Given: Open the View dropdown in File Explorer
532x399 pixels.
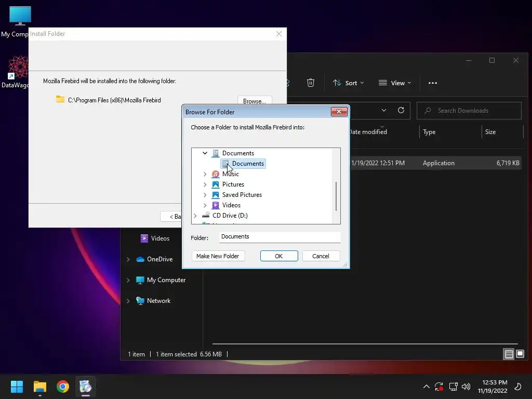Looking at the screenshot, I should coord(395,83).
